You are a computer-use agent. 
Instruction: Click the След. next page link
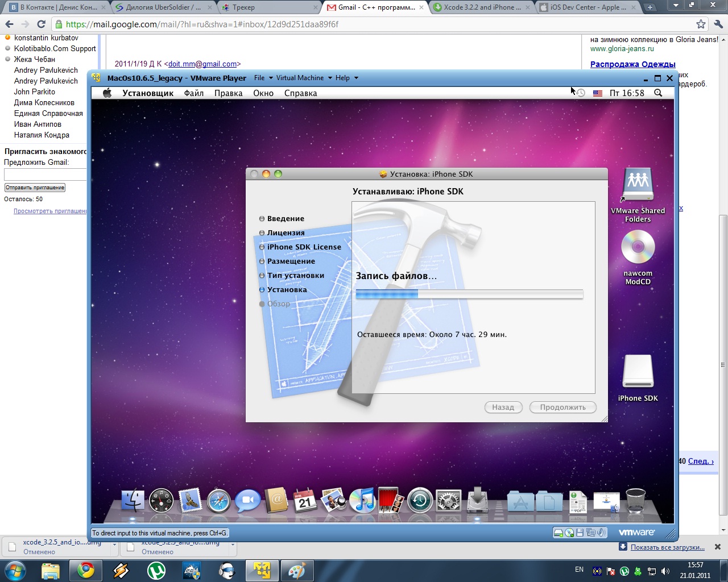click(x=701, y=461)
